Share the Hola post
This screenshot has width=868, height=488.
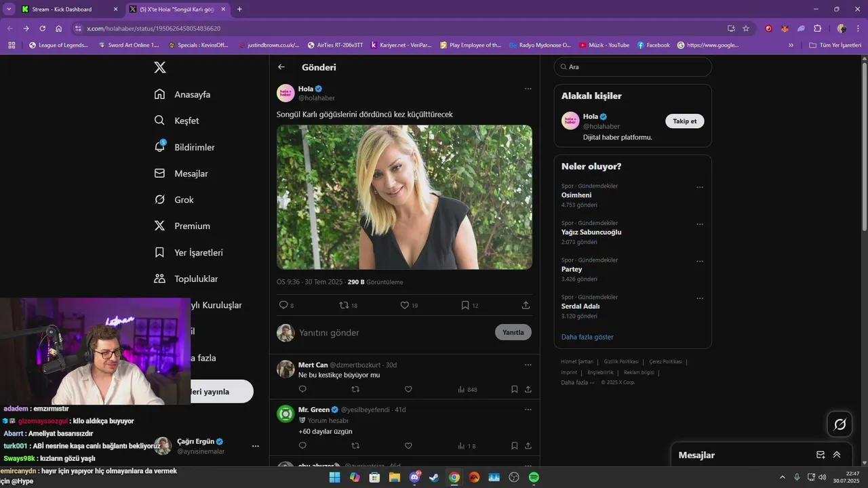tap(526, 305)
